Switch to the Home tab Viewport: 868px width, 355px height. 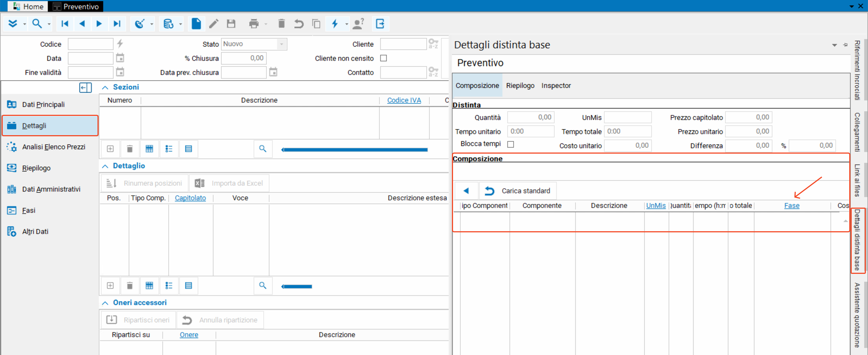pos(28,7)
